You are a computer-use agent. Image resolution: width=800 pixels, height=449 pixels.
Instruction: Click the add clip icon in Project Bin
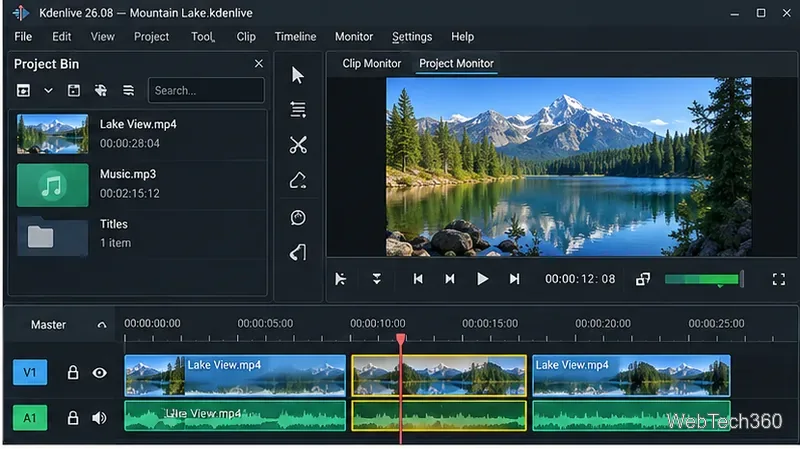23,91
